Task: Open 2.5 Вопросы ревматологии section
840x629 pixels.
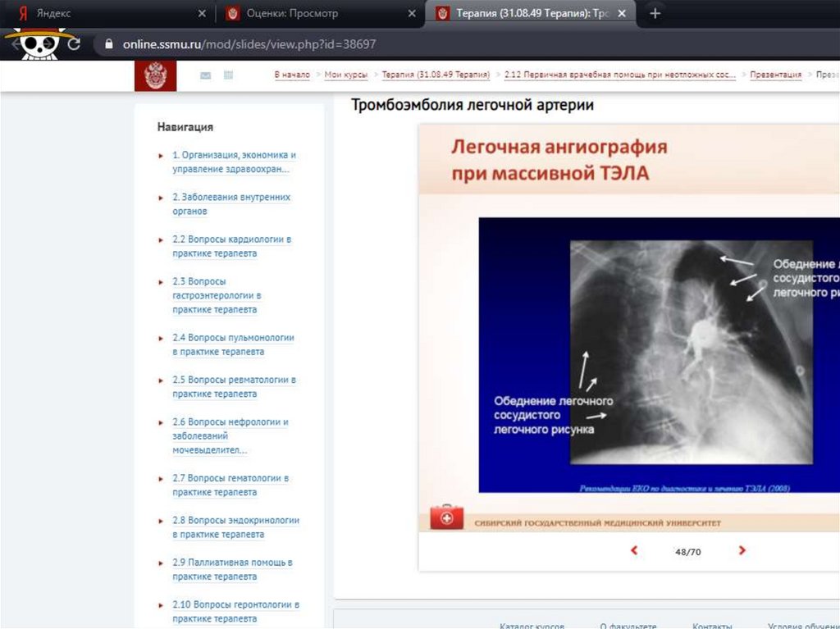Action: pyautogui.click(x=234, y=387)
